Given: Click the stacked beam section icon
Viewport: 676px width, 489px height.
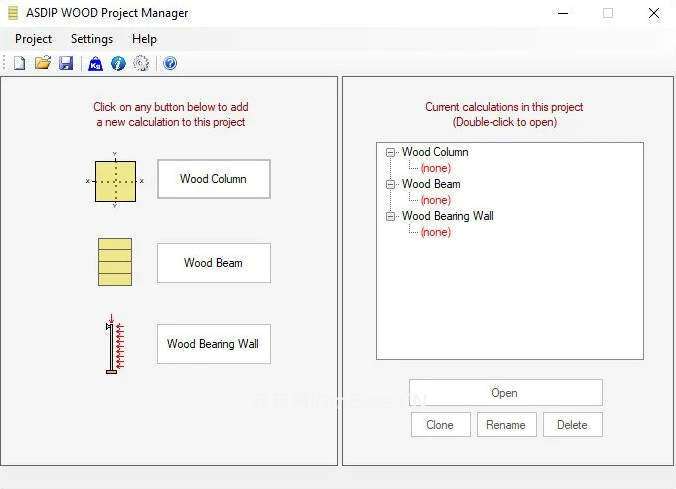Looking at the screenshot, I should [115, 262].
